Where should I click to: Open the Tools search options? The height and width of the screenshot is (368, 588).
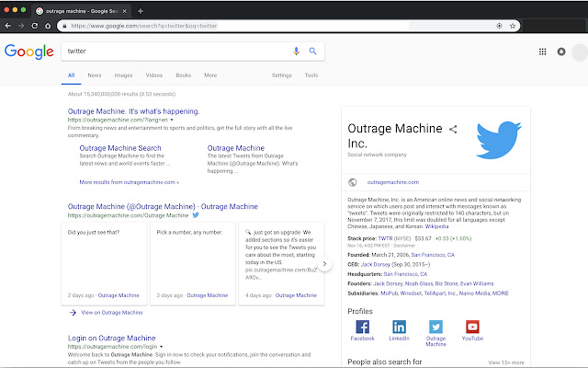(311, 75)
